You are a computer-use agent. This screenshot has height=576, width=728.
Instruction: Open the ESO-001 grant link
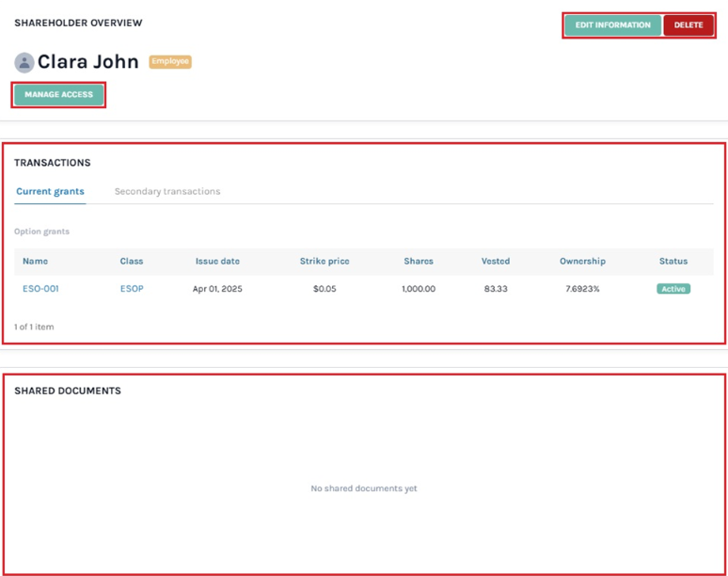(x=40, y=288)
